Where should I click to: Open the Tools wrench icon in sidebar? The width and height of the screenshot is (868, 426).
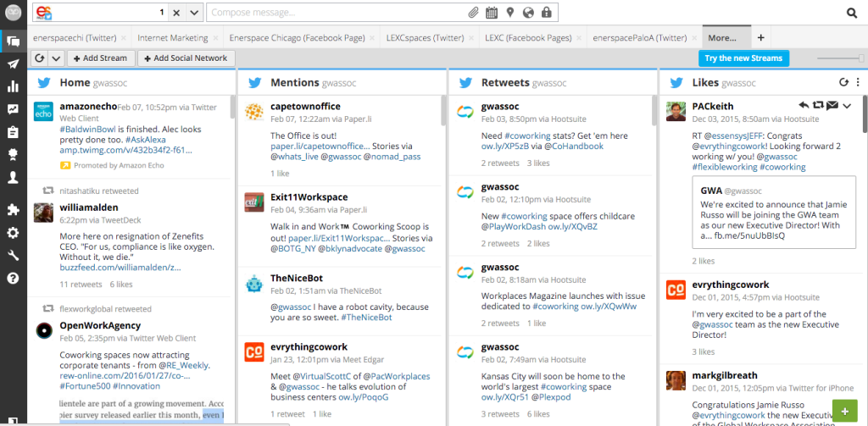pyautogui.click(x=14, y=255)
